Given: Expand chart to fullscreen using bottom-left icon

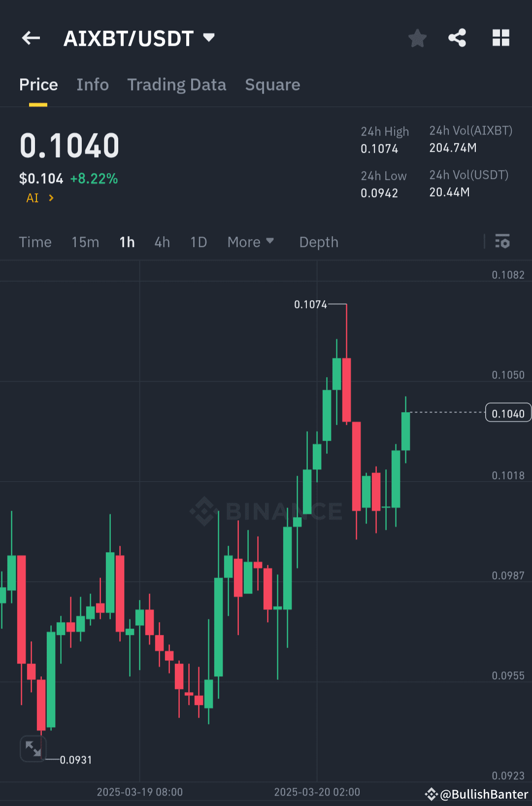Looking at the screenshot, I should click(33, 749).
